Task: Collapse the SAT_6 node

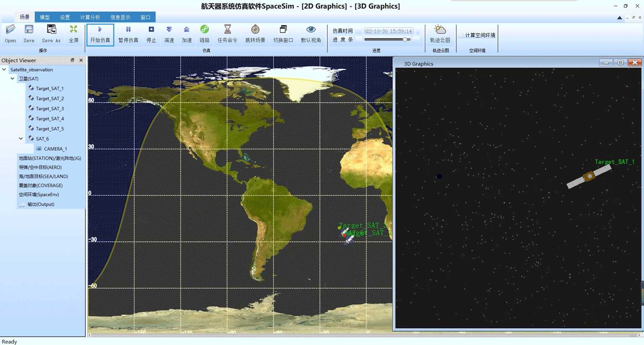Action: click(21, 139)
